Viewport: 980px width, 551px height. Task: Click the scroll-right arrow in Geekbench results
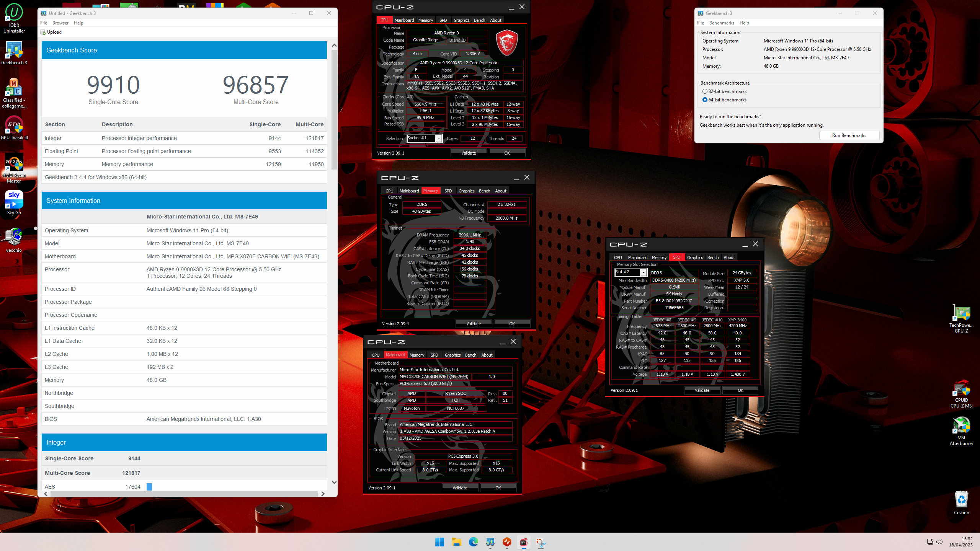[x=323, y=494]
